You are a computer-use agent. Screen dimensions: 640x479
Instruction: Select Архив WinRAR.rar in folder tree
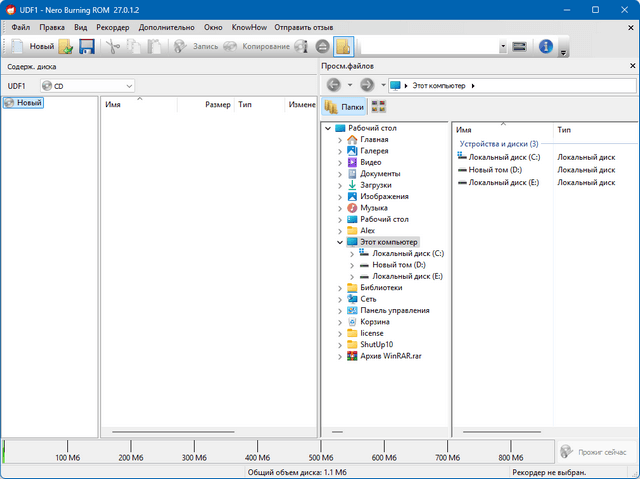pyautogui.click(x=391, y=356)
